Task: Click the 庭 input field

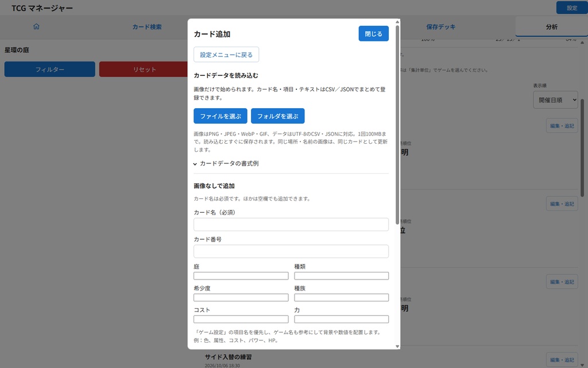Action: coord(241,276)
